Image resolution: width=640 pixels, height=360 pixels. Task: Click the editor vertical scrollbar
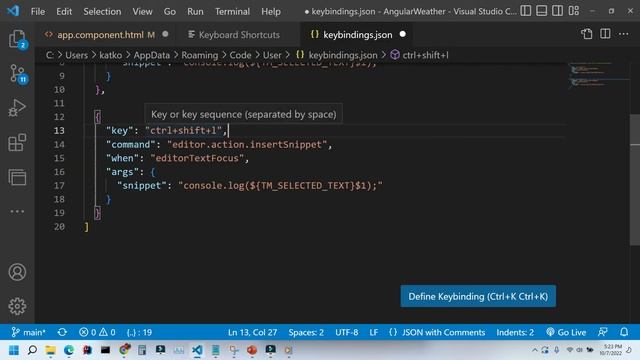635,180
